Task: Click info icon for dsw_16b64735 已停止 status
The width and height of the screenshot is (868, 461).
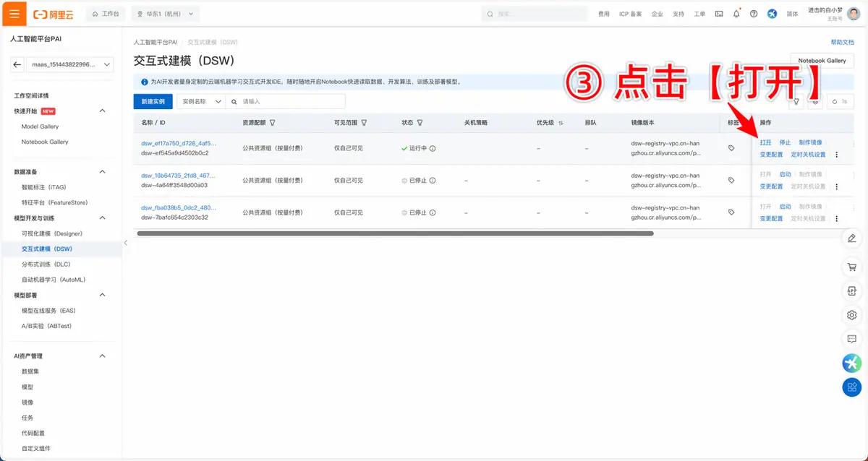Action: 433,181
